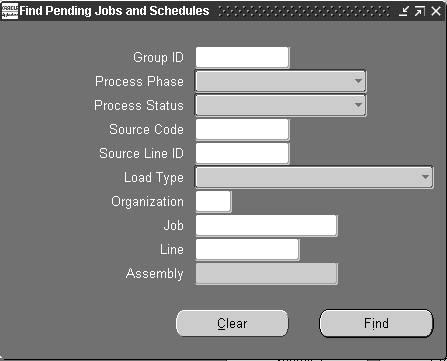Click into the Source Line ID field
This screenshot has height=361, width=447.
[242, 153]
